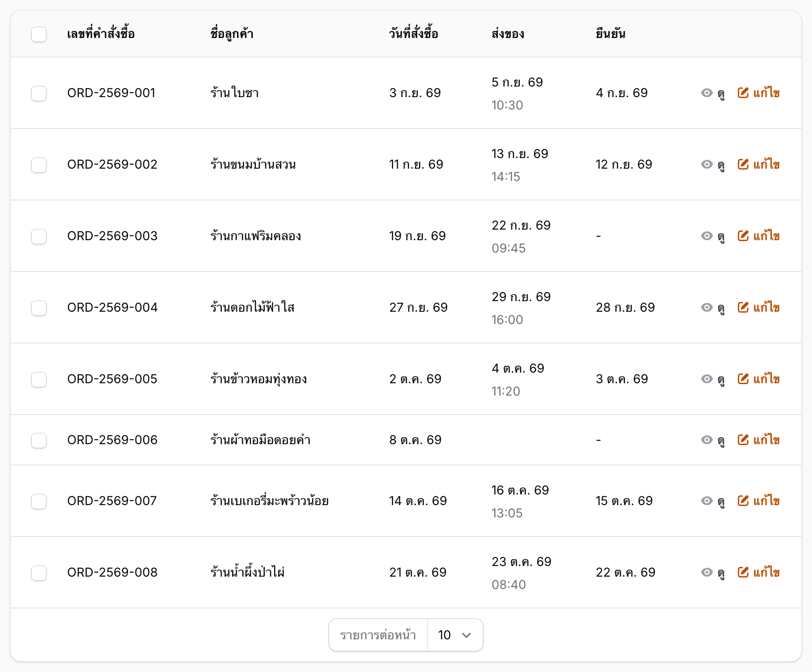Sort by the เลขที่คำสั่งซื้อ column header
The image size is (812, 672).
coord(101,34)
